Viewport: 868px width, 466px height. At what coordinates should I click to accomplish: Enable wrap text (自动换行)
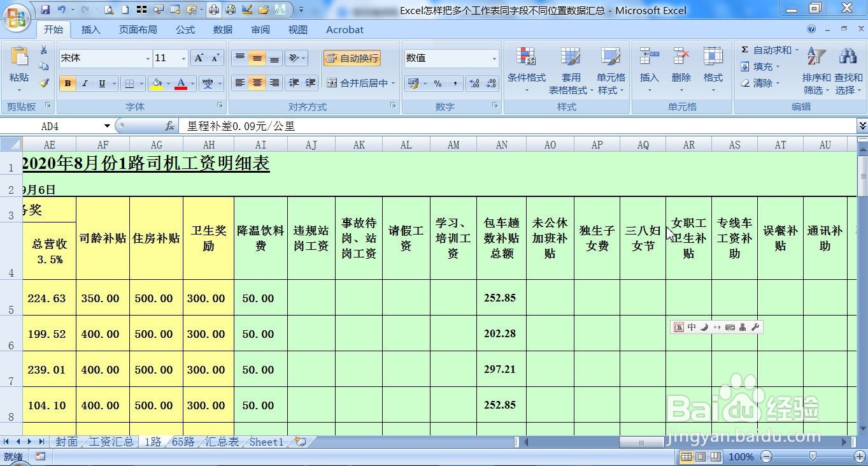point(352,57)
